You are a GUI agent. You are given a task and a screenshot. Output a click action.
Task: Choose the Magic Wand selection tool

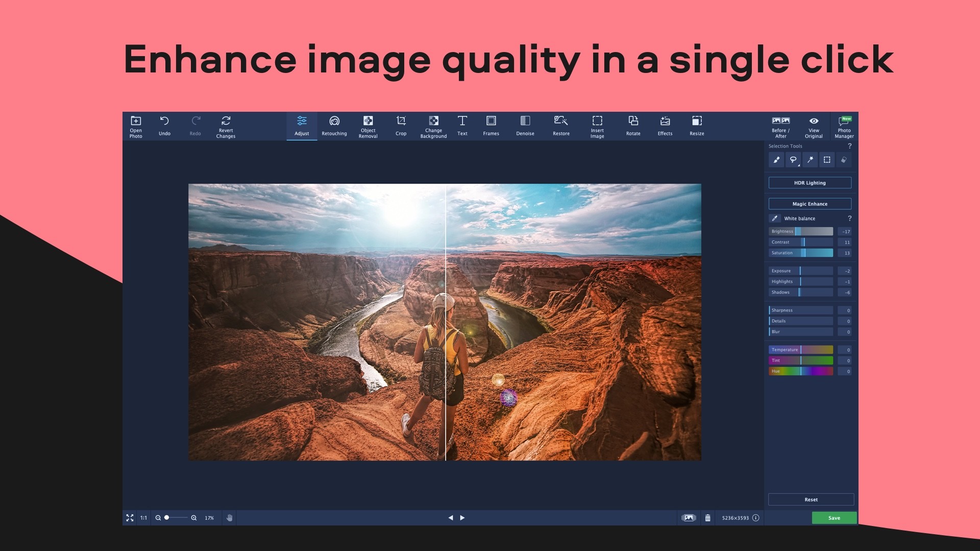coord(810,159)
